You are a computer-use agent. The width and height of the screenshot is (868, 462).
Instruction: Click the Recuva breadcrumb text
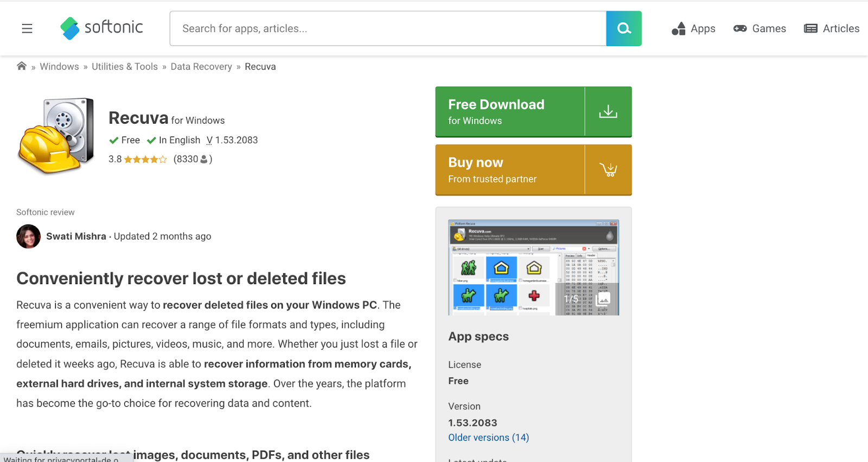(x=260, y=67)
